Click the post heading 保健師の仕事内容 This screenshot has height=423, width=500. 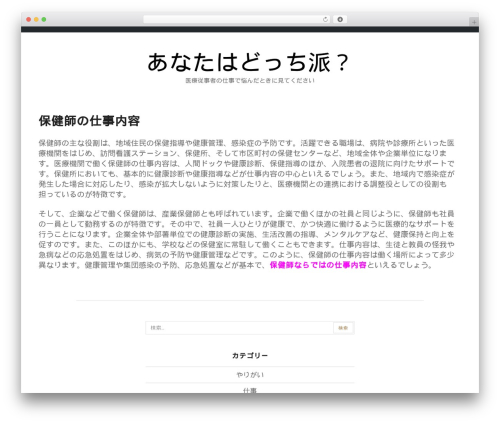(89, 121)
